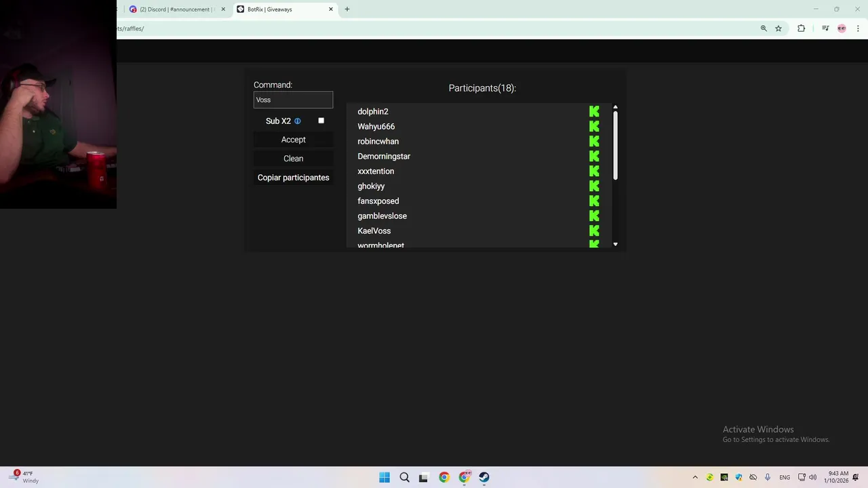Click the Accept button
The height and width of the screenshot is (488, 868).
tap(294, 140)
